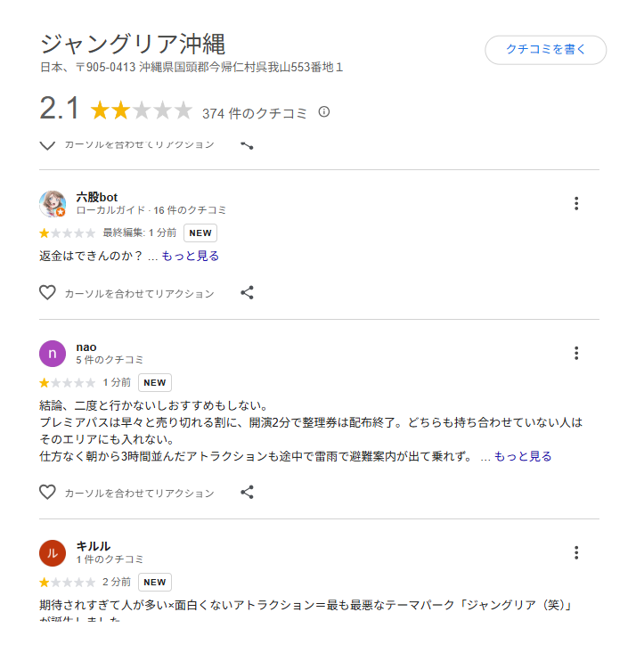Expand 六股bot review with もっと見る
The image size is (644, 653).
coord(191,256)
